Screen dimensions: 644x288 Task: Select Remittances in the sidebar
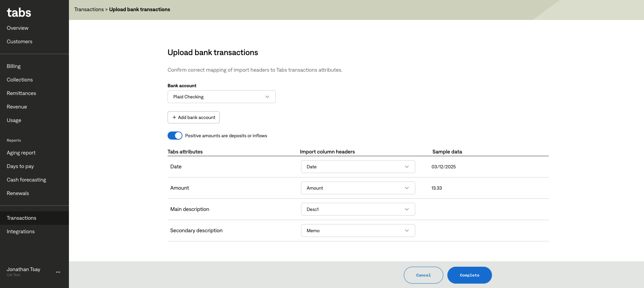tap(21, 93)
